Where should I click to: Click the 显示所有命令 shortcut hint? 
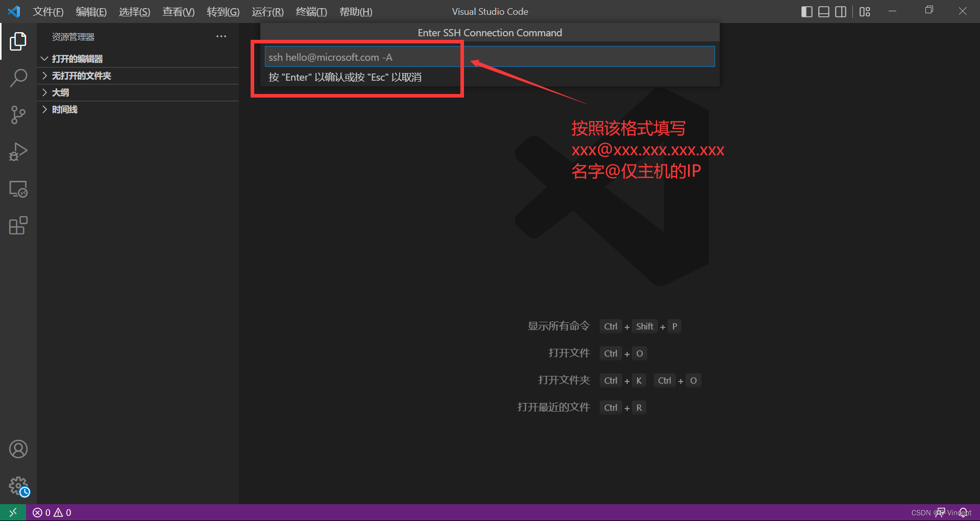coord(558,326)
